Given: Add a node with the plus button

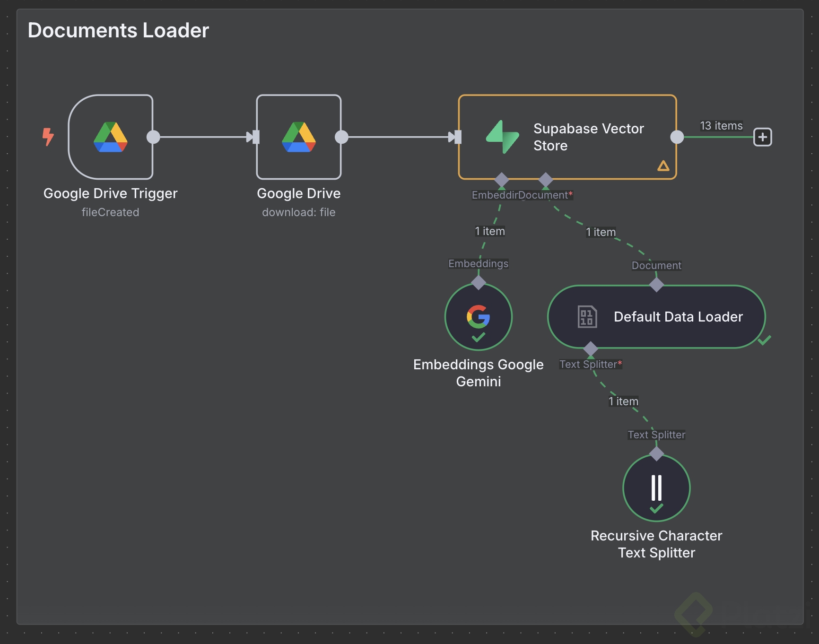Looking at the screenshot, I should point(762,137).
